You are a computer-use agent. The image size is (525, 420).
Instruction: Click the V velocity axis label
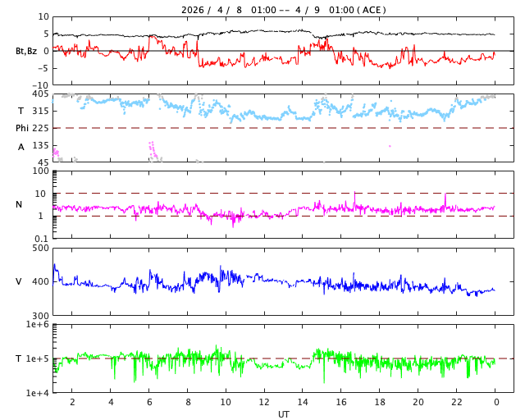coord(19,281)
